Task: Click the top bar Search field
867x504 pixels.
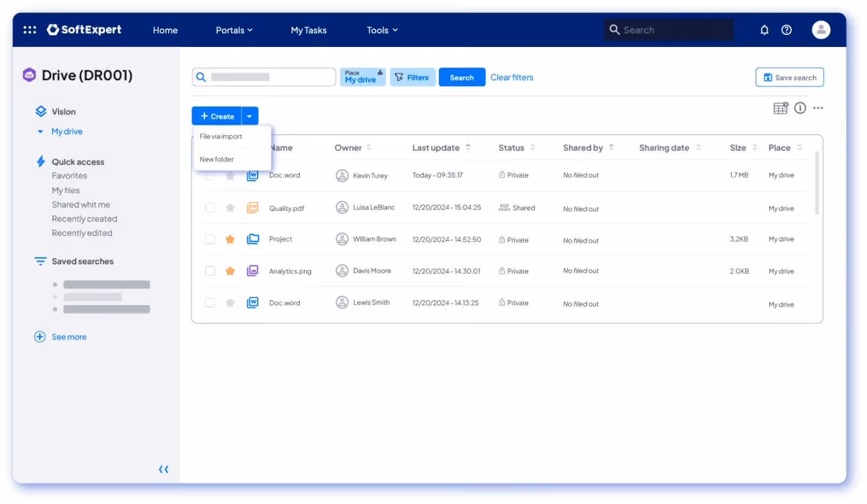Action: coord(669,30)
